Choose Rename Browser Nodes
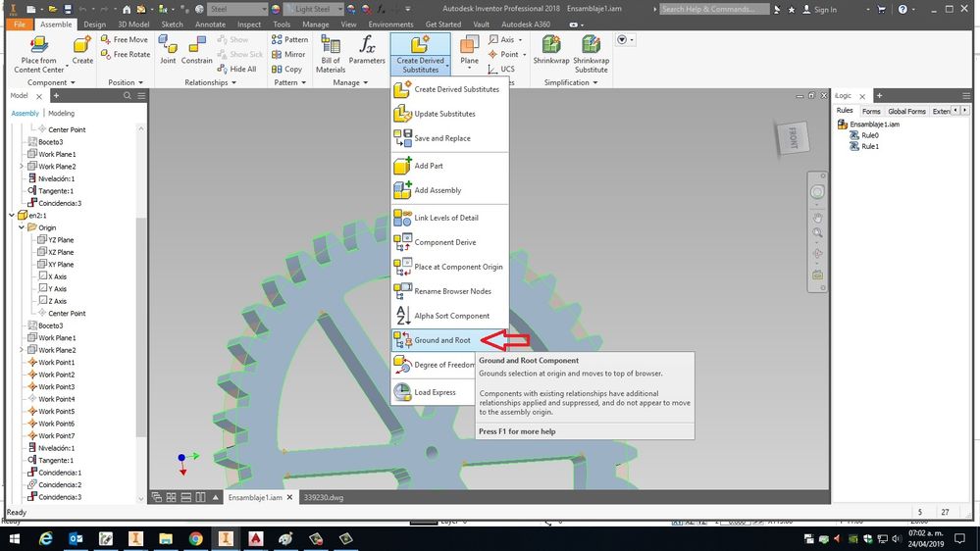 pyautogui.click(x=449, y=291)
